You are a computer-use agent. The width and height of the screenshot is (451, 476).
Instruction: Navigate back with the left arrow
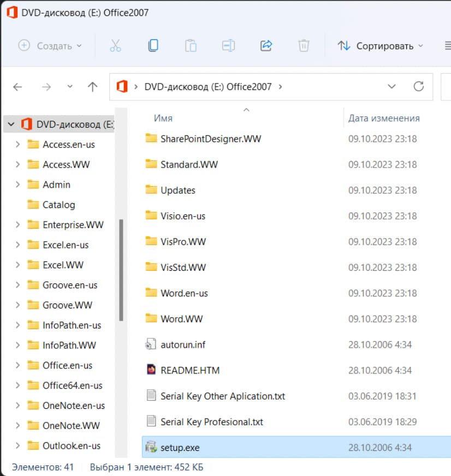click(x=18, y=87)
